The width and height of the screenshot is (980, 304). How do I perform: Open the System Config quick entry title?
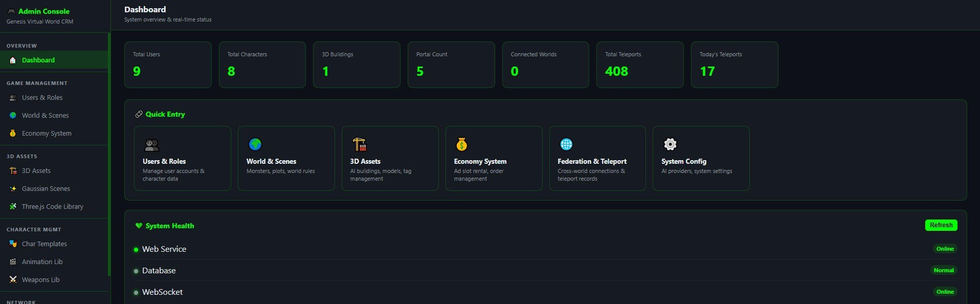tap(684, 161)
